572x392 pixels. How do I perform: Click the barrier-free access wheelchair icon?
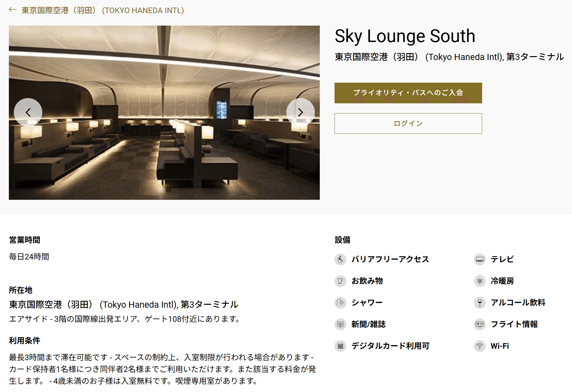[x=340, y=259]
